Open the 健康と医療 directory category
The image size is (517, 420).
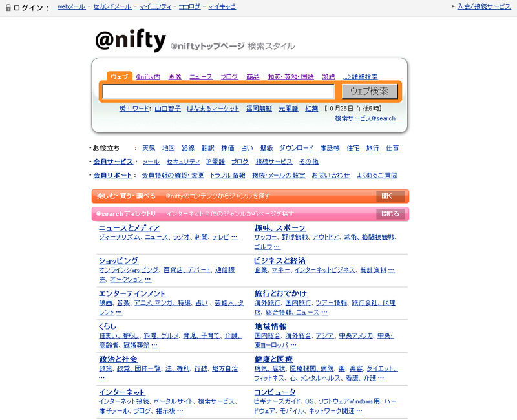point(273,359)
